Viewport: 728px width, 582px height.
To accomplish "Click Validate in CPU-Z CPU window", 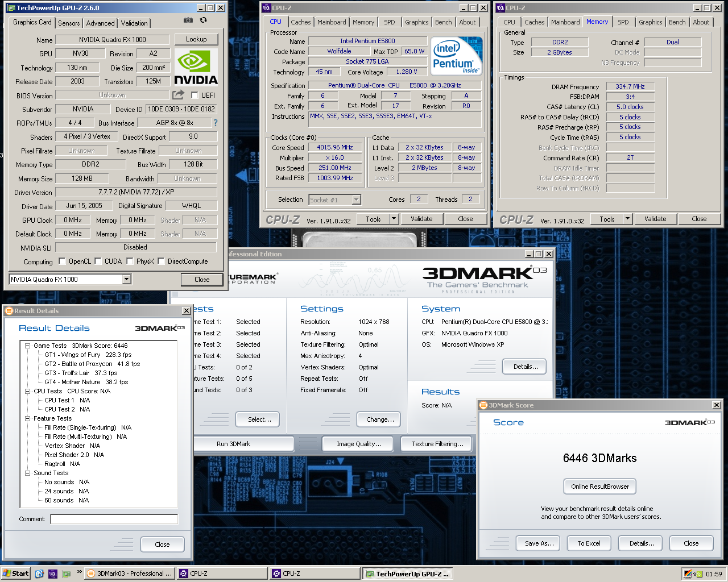I will [421, 219].
